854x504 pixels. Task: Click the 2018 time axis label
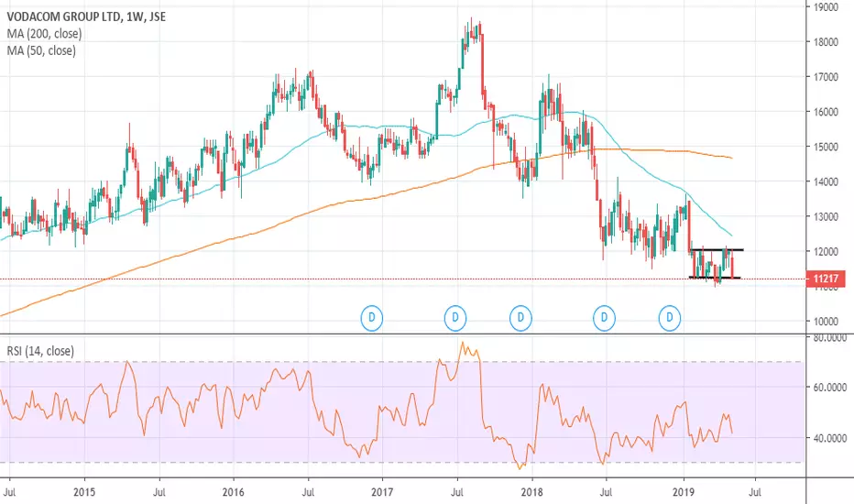(532, 492)
